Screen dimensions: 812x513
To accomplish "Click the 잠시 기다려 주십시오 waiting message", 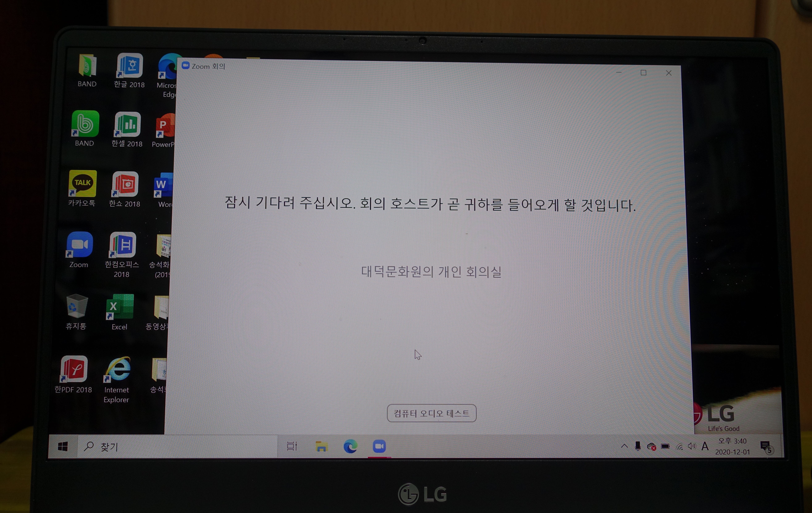I will click(x=430, y=204).
